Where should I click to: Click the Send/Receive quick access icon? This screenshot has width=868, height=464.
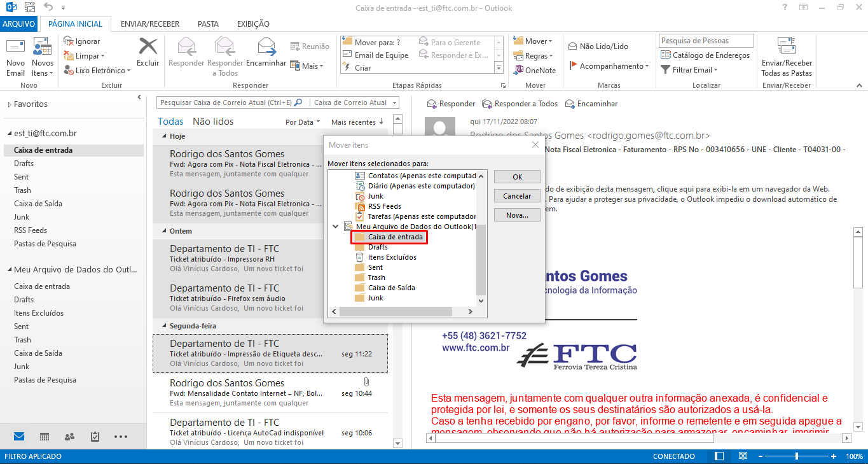coord(29,8)
